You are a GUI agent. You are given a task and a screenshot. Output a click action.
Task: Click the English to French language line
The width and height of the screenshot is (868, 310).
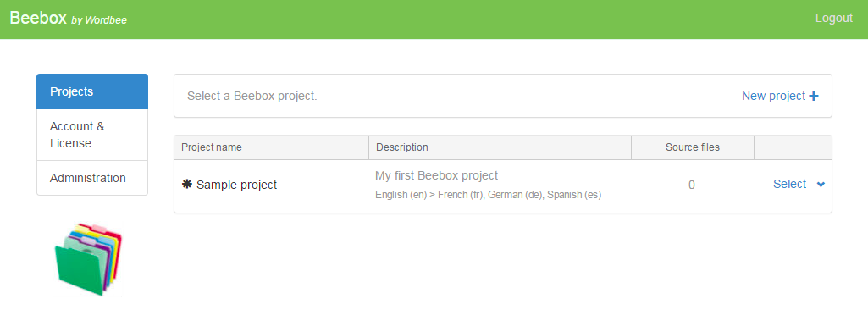coord(489,195)
